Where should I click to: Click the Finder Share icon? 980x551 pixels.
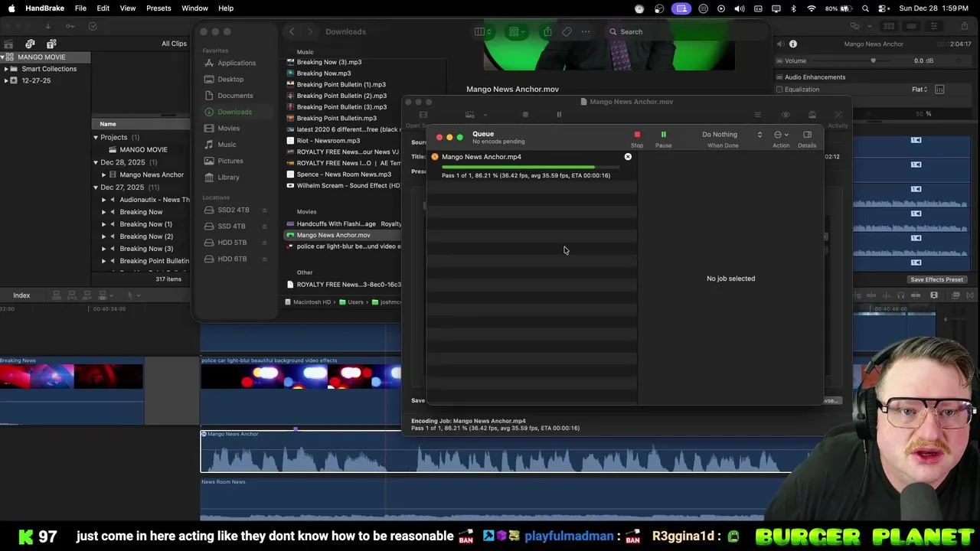(547, 31)
